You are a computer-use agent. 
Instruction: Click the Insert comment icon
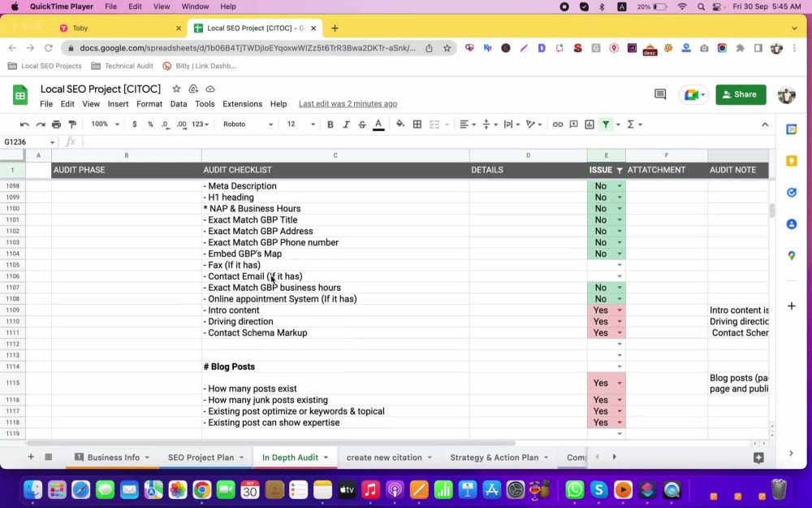574,124
